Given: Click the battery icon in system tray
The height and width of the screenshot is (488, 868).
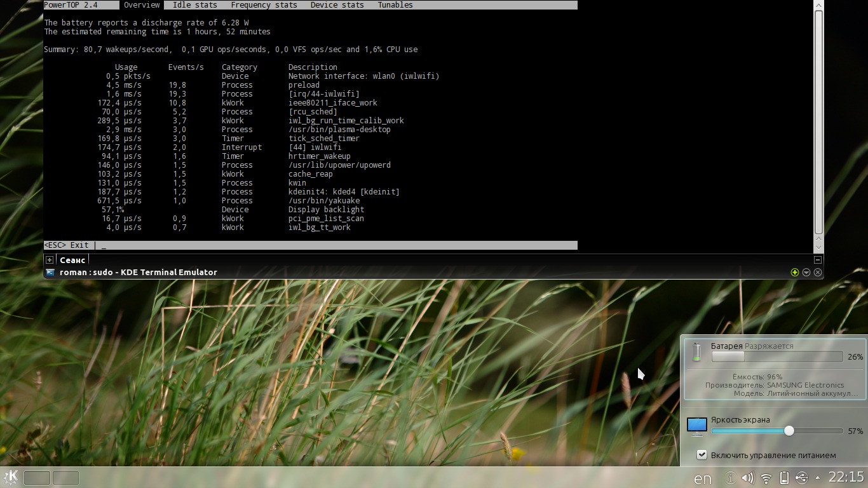Looking at the screenshot, I should 784,478.
